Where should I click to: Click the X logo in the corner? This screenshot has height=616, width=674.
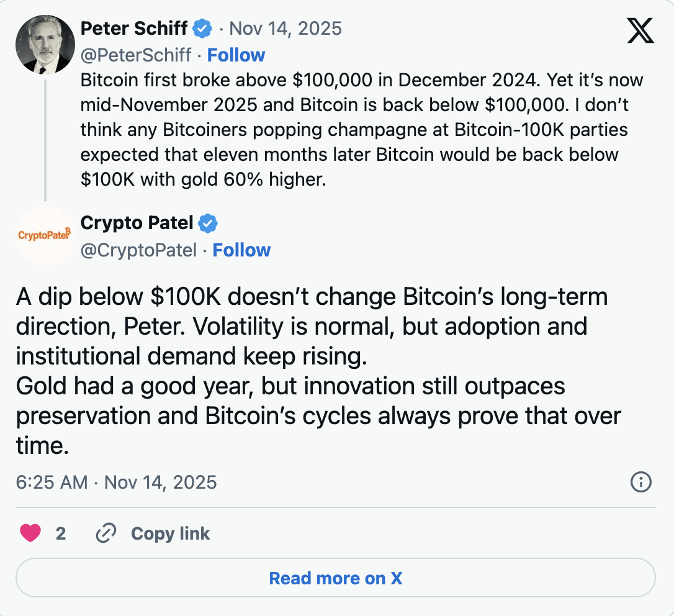(x=640, y=29)
